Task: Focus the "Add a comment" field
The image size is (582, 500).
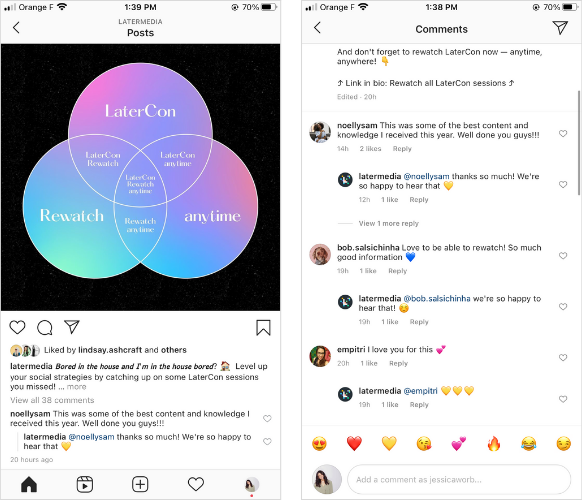Action: point(459,480)
